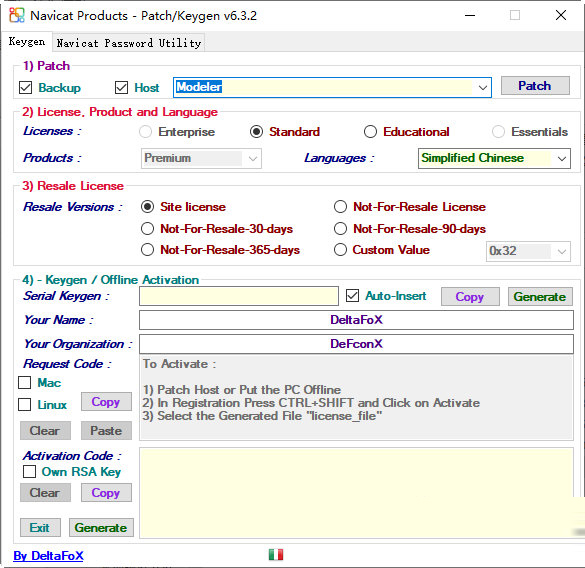
Task: Copy the request code
Action: [x=106, y=402]
